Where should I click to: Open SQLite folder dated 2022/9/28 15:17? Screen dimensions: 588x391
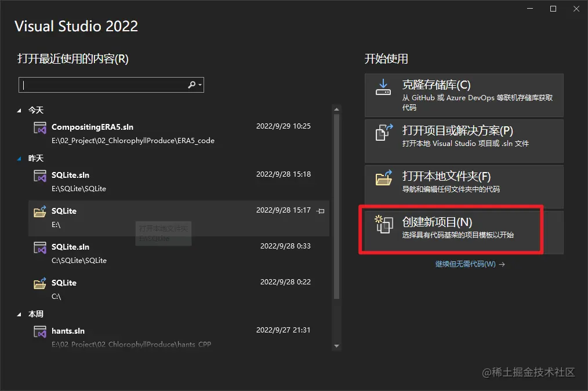[x=179, y=218]
